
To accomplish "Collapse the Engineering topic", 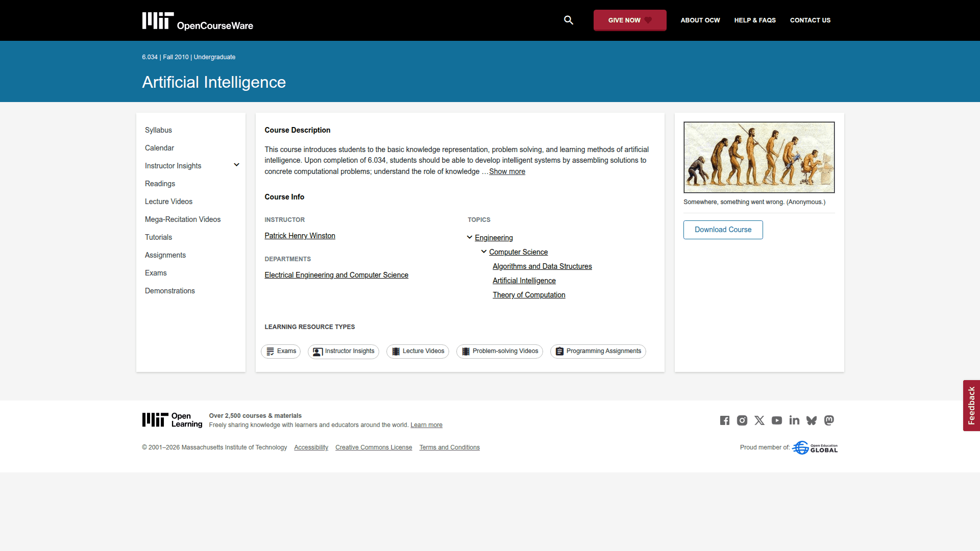I will click(469, 237).
